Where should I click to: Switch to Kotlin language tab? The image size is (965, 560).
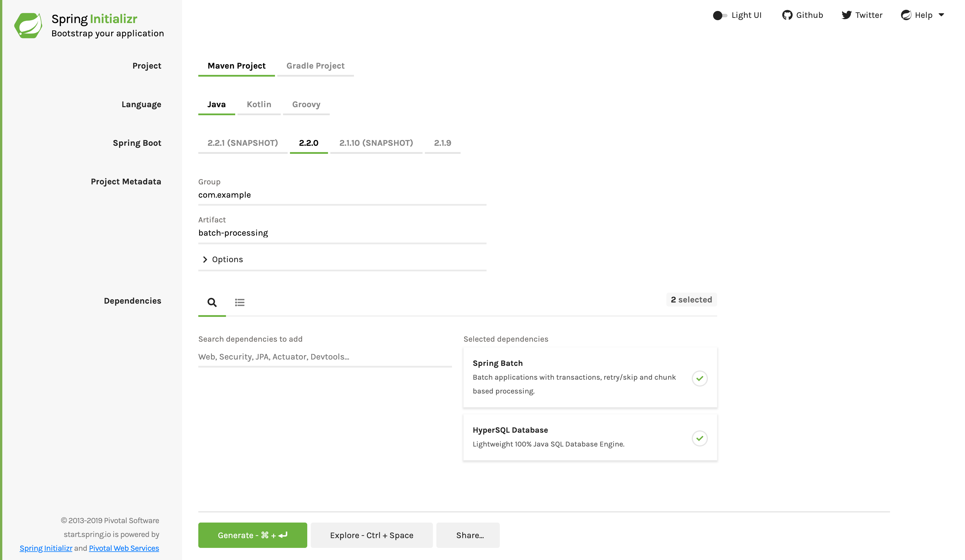[259, 104]
